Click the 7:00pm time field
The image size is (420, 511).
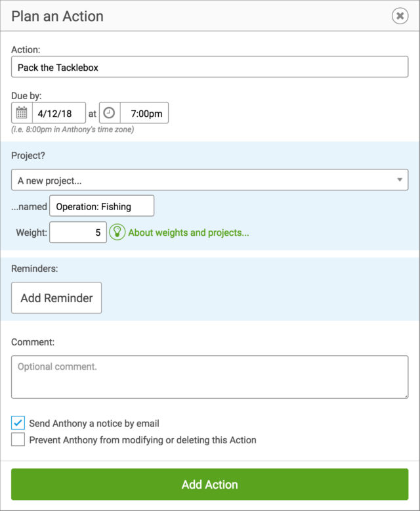(144, 113)
